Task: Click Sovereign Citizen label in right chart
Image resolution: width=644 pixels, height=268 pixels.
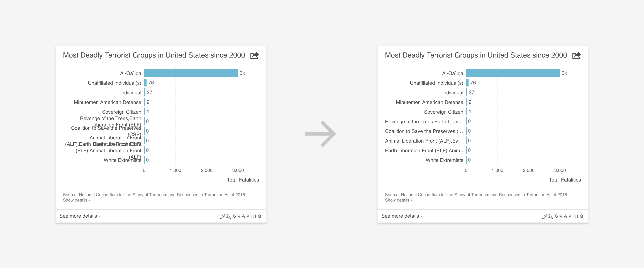Action: coord(443,112)
